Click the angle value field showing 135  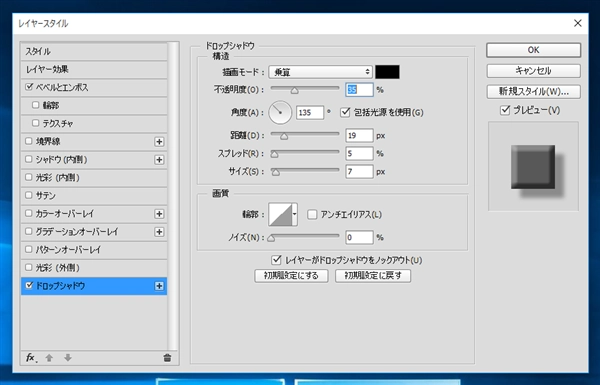pos(310,113)
